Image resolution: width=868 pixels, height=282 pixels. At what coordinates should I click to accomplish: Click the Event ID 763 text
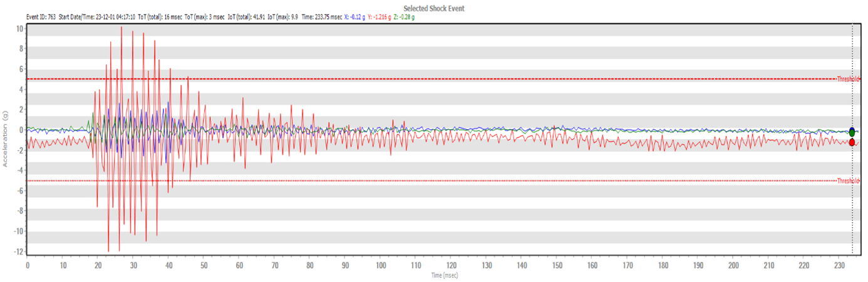[x=41, y=17]
